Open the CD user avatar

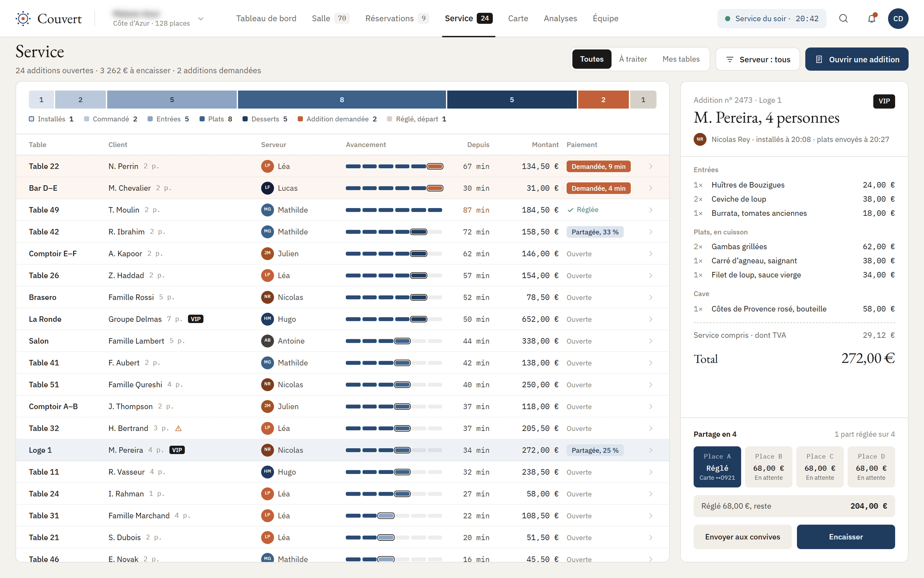point(898,18)
